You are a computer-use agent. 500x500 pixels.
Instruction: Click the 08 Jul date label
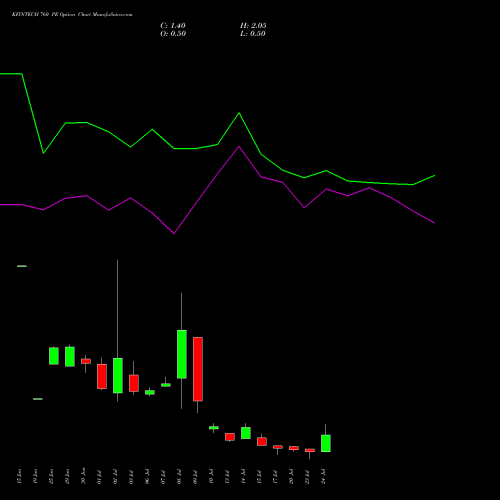coord(179,477)
